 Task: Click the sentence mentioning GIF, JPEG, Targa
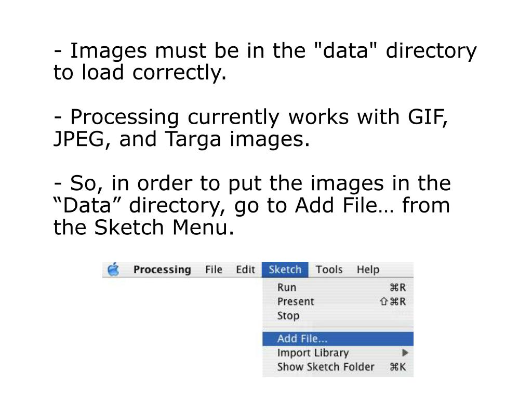[251, 128]
